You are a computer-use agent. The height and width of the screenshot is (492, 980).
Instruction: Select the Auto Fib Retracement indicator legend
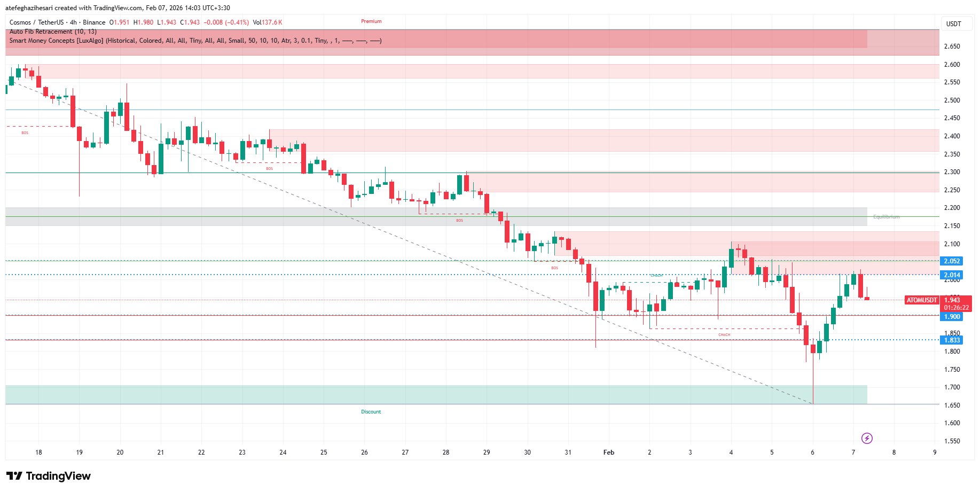(53, 32)
